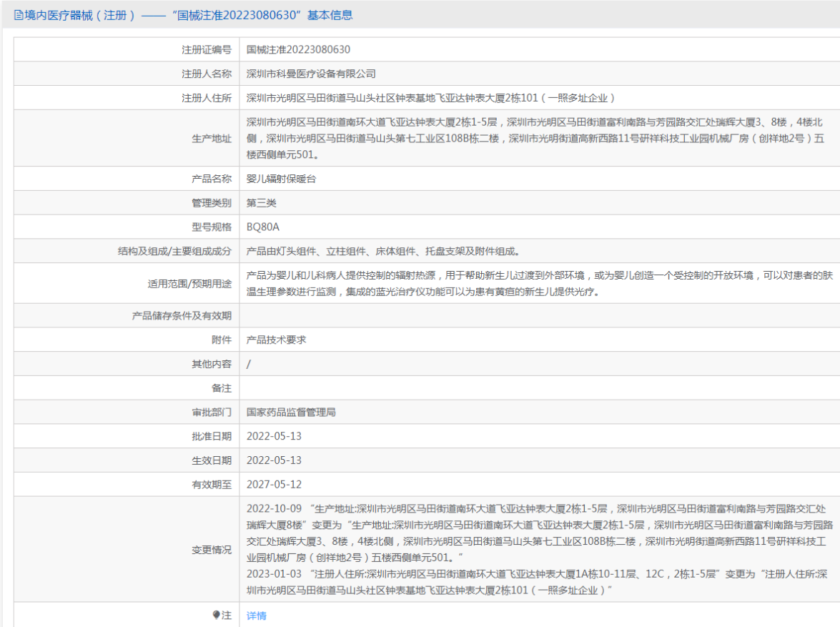The width and height of the screenshot is (840, 627).
Task: Click the structure and composition description text
Action: pyautogui.click(x=382, y=252)
